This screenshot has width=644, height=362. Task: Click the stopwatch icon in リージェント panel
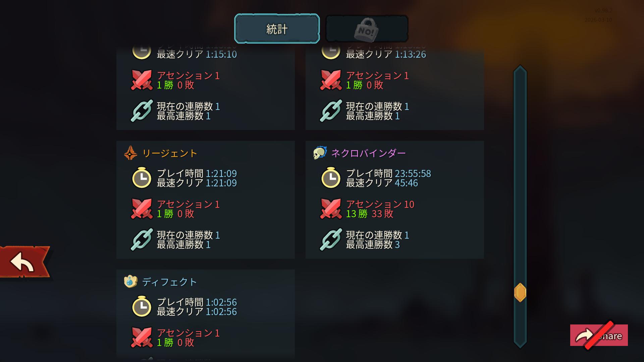[142, 178]
